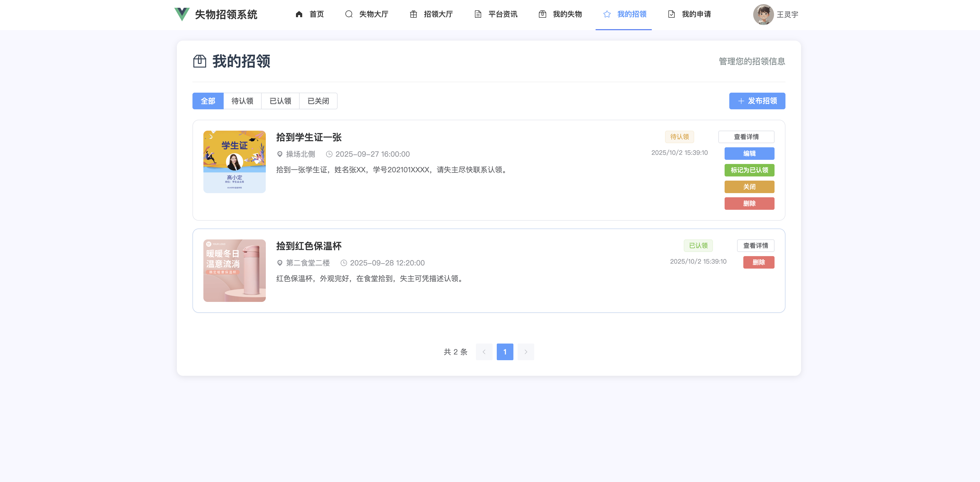
Task: Select the 待认领 filter
Action: (242, 101)
